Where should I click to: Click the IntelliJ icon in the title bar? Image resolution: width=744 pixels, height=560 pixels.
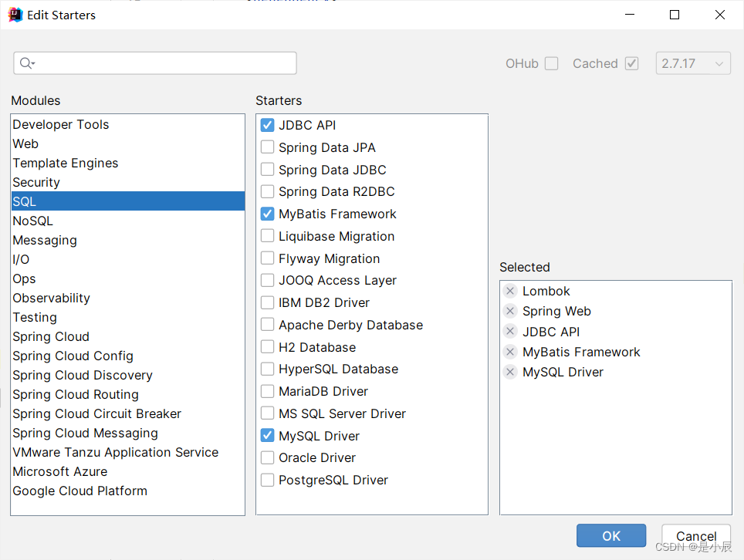click(15, 15)
